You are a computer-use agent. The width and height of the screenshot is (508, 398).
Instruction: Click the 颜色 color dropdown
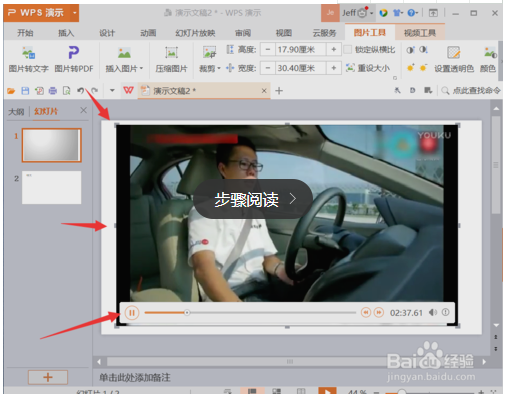pyautogui.click(x=488, y=60)
